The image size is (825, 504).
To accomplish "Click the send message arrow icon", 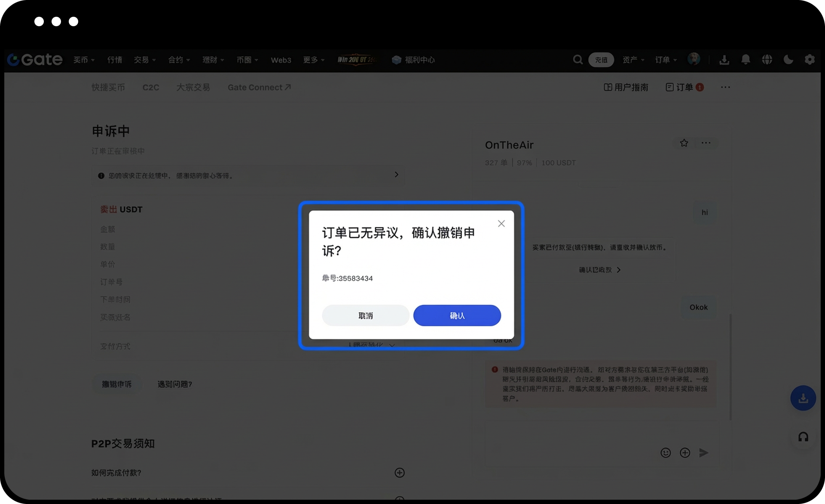I will pos(703,452).
